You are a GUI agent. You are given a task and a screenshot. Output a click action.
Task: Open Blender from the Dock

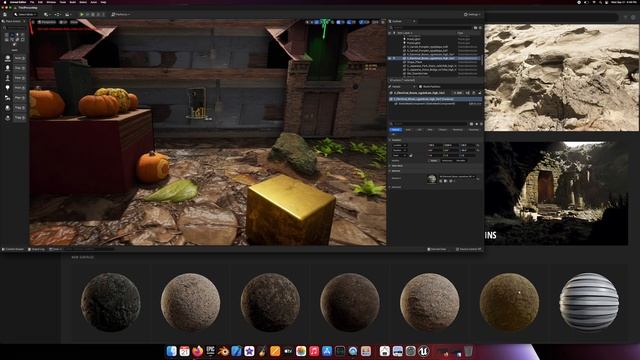point(223,351)
